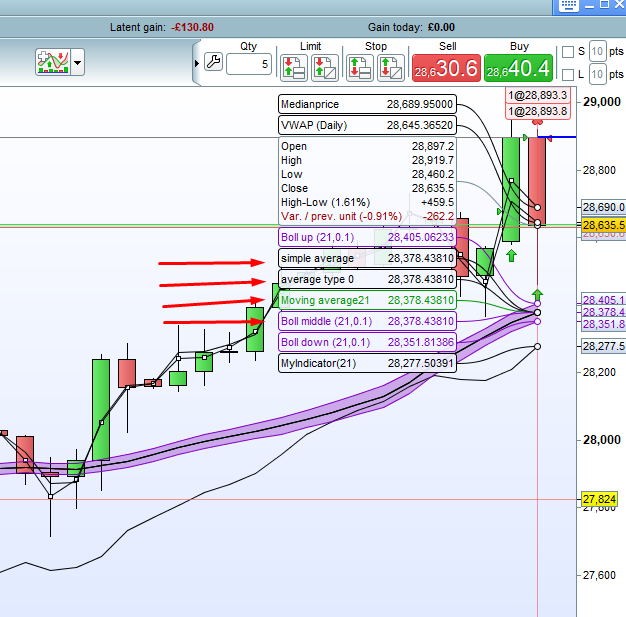The height and width of the screenshot is (617, 626).
Task: Click the on-screen keyboard icon in the title bar
Action: pyautogui.click(x=569, y=5)
